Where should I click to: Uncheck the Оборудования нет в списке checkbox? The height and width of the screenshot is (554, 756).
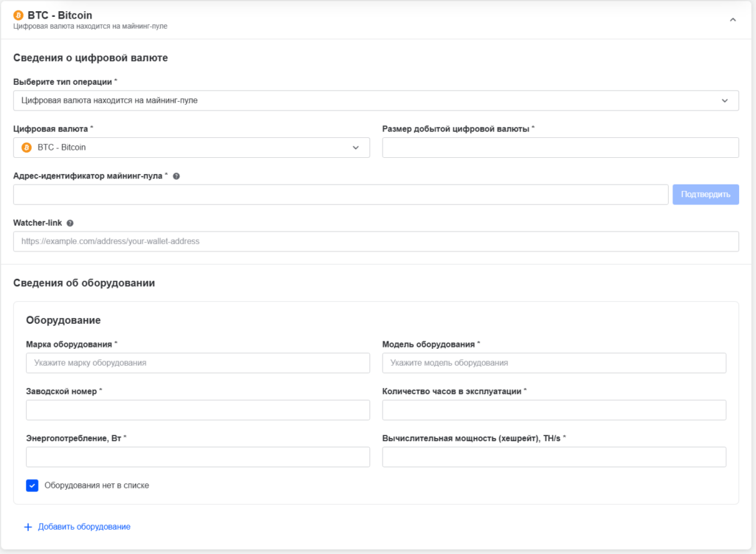(32, 485)
